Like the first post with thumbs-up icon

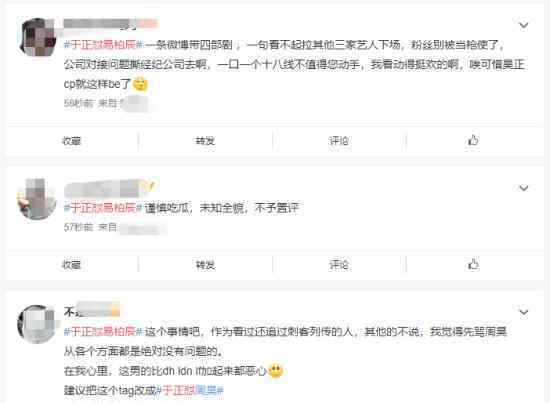coord(473,141)
